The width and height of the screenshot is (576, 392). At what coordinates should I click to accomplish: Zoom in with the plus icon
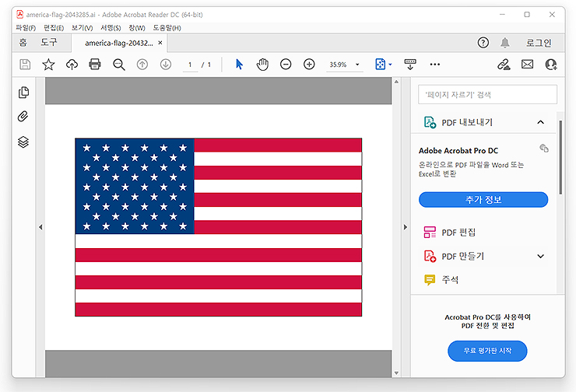point(309,65)
